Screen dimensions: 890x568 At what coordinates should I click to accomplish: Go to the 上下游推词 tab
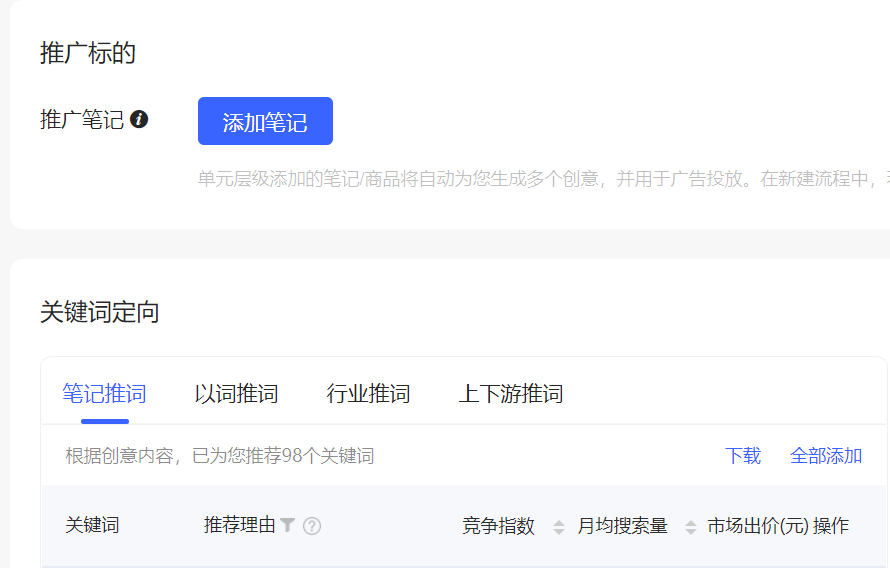[x=510, y=394]
